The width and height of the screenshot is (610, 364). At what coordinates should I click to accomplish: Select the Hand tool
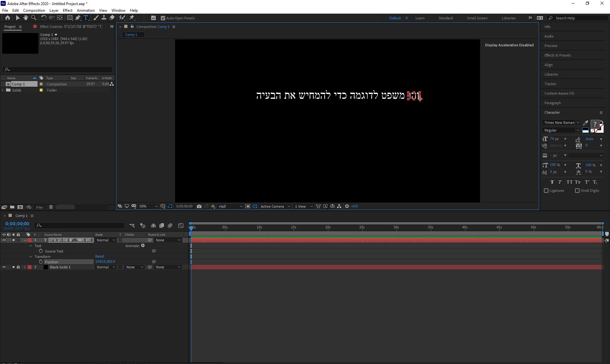coord(25,18)
